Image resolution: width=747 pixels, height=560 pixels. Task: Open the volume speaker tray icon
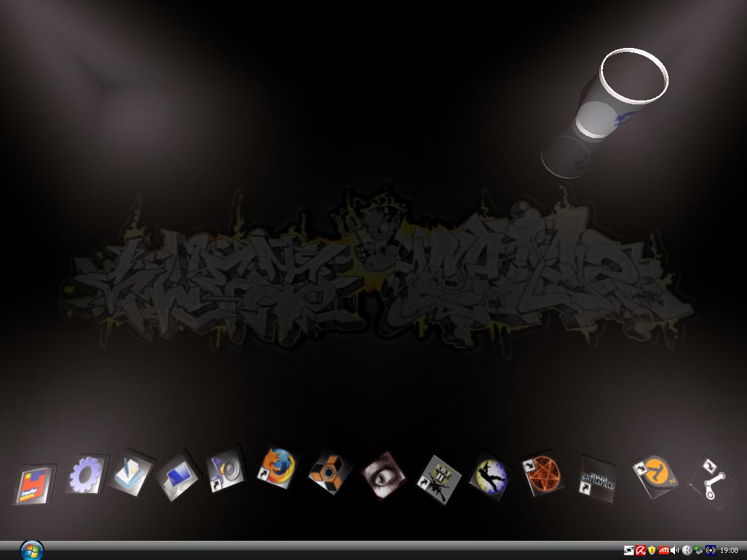[674, 550]
